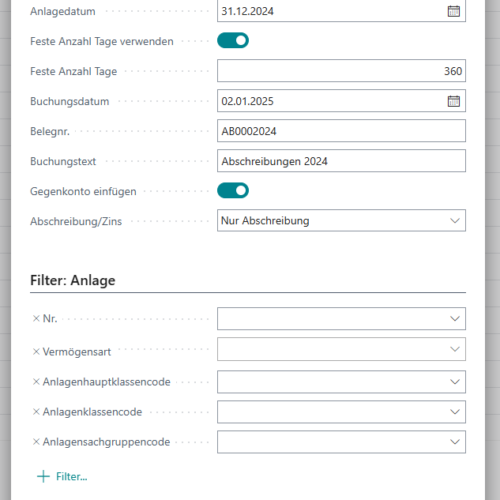
Task: Collapse the Filter: Anlage section heading
Action: (x=73, y=280)
